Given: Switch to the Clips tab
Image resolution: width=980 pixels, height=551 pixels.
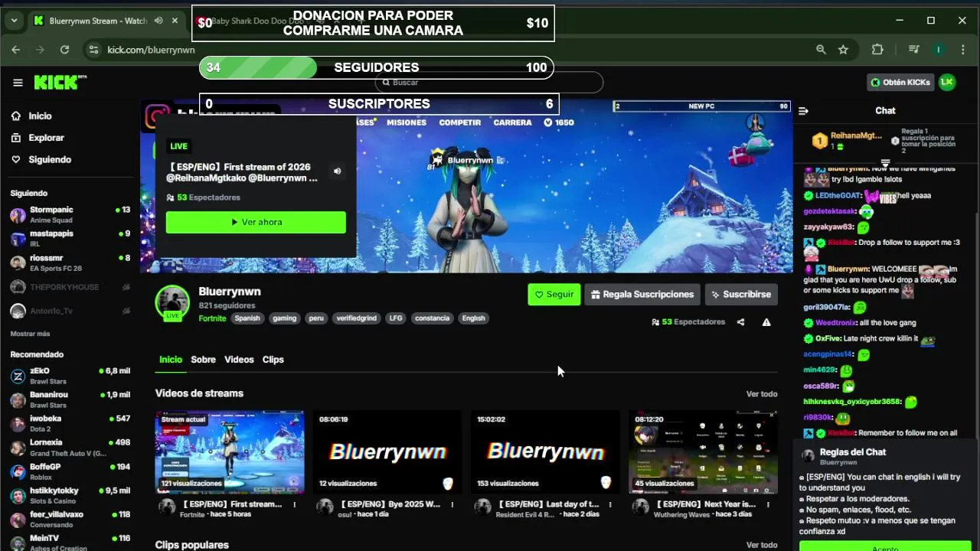Looking at the screenshot, I should 273,360.
